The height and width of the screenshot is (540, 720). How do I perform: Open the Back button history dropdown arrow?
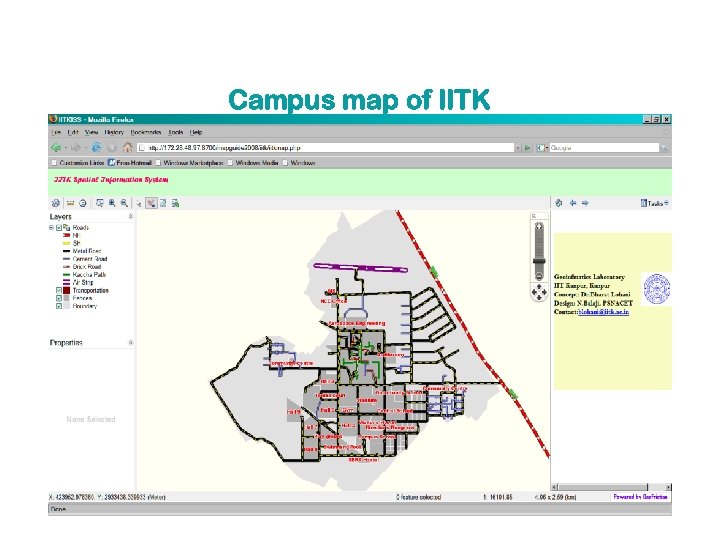point(65,148)
